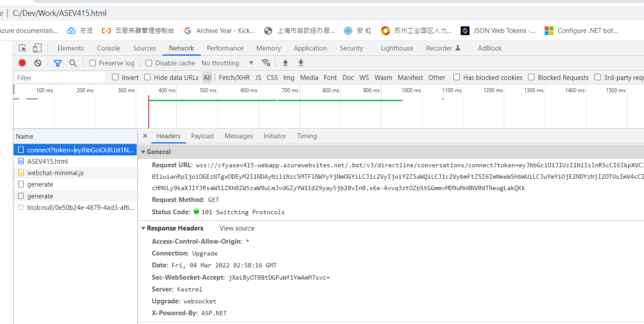Export the HAR file
Screen dimensions: 644x324
pos(301,63)
